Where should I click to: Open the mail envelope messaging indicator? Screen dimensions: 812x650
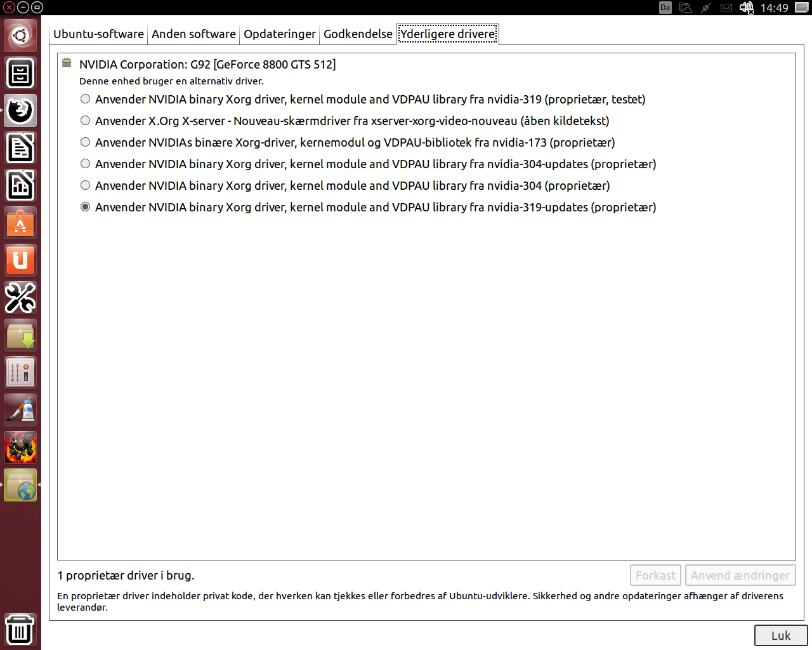pyautogui.click(x=726, y=8)
